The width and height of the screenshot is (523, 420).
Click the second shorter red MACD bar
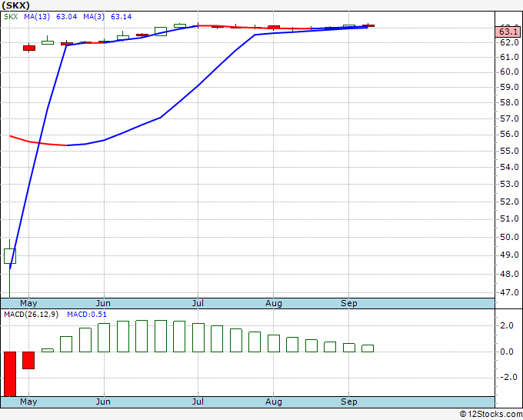28,360
